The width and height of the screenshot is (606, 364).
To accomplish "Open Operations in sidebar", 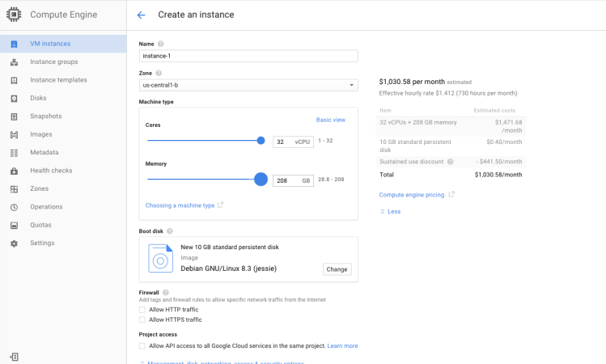I will 63,207.
